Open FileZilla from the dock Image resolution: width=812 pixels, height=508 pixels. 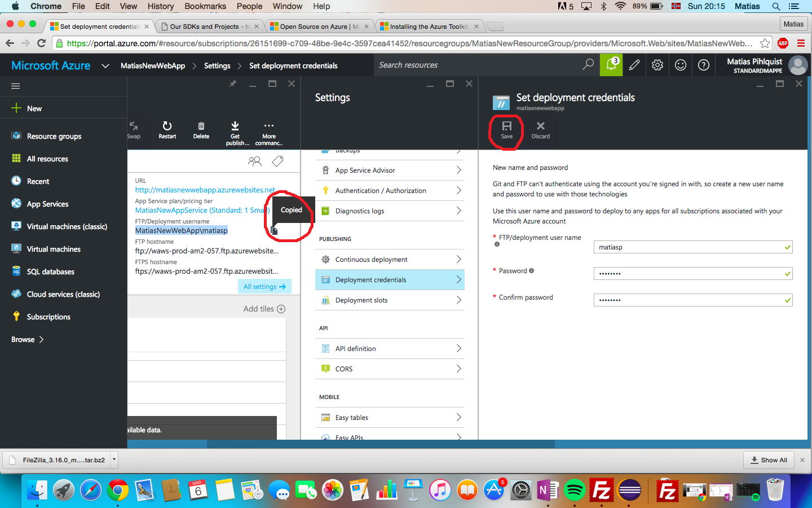click(602, 490)
